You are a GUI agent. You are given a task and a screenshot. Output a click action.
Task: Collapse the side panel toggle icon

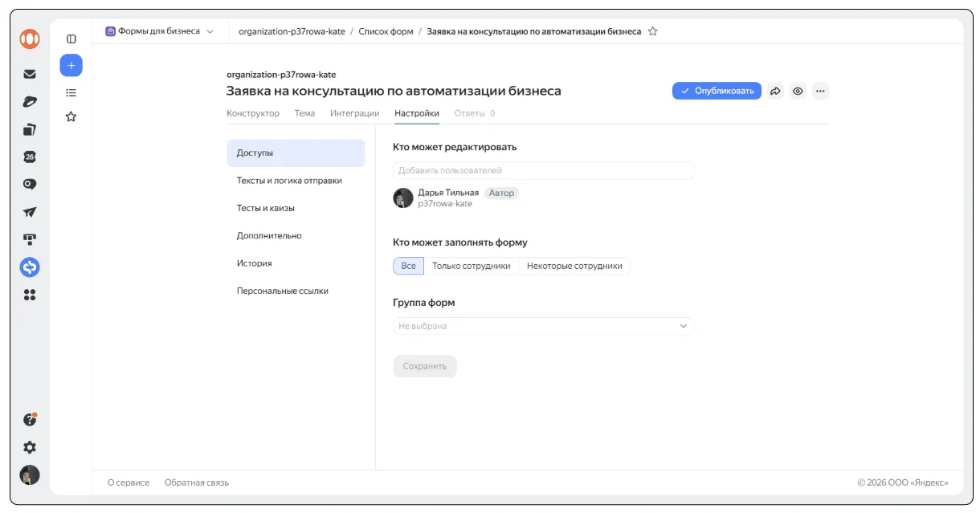click(71, 39)
